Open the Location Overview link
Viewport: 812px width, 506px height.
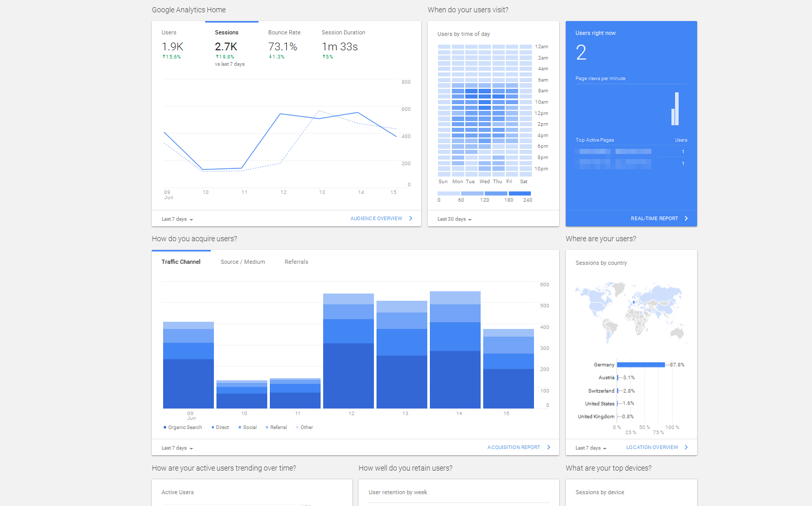(652, 447)
